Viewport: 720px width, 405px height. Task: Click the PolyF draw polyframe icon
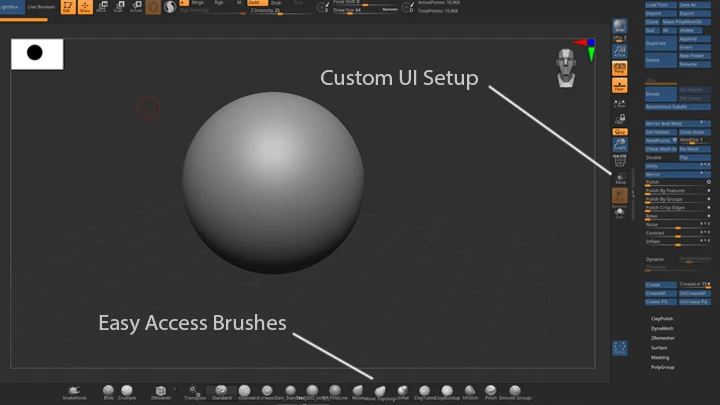(619, 161)
